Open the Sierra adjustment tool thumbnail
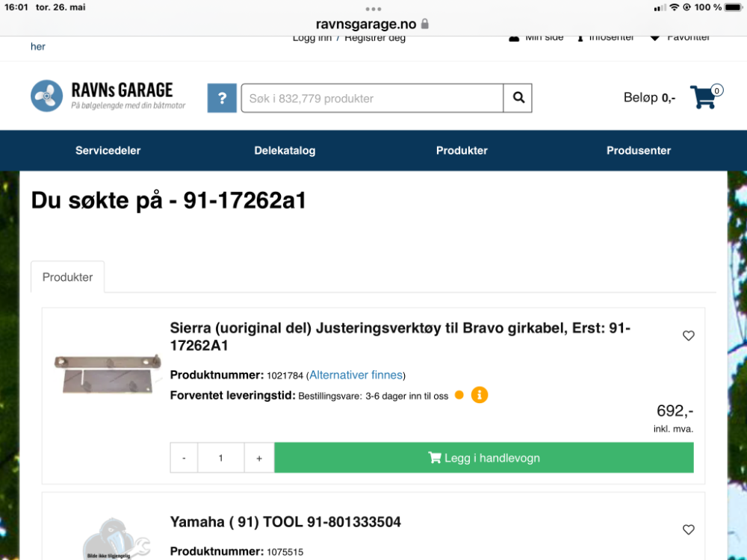Viewport: 747px width, 560px height. (108, 374)
